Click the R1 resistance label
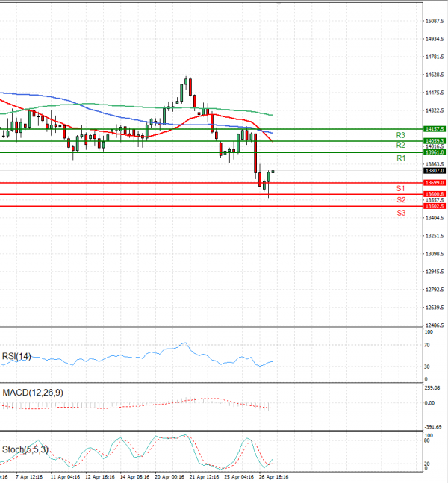 [401, 158]
